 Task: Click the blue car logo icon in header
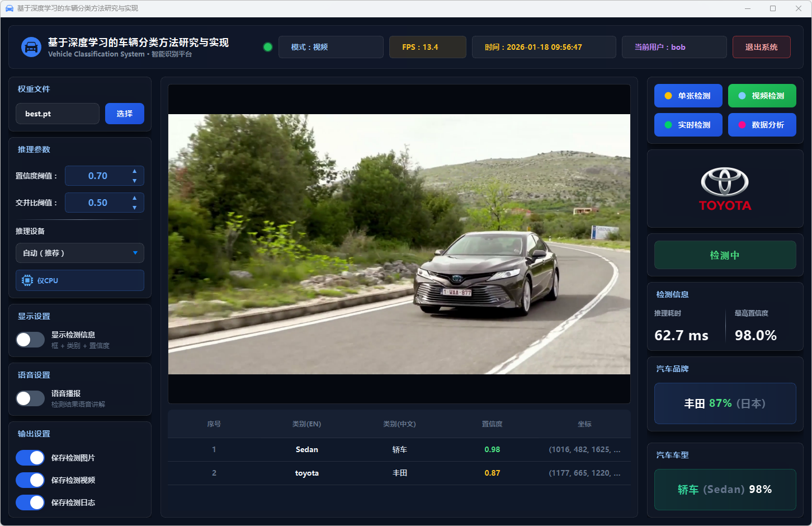(x=31, y=47)
